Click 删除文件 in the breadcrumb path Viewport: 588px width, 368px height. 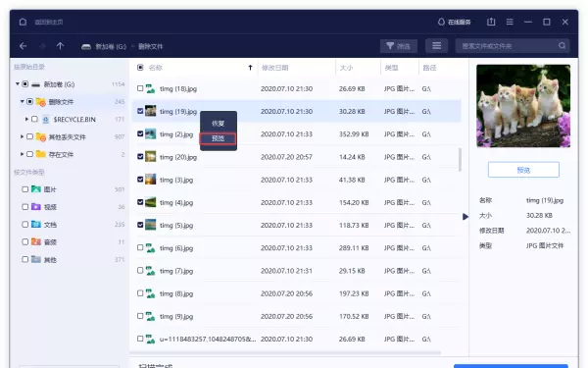coord(151,46)
